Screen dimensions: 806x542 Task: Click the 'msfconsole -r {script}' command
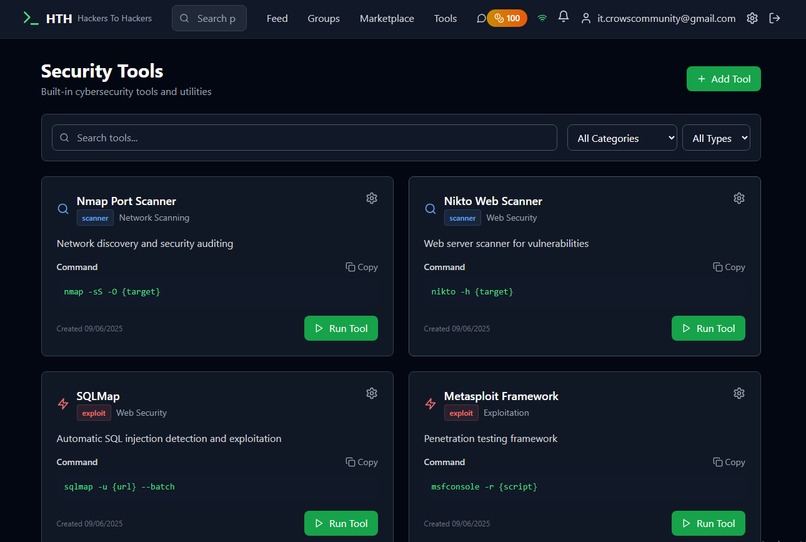(x=484, y=486)
